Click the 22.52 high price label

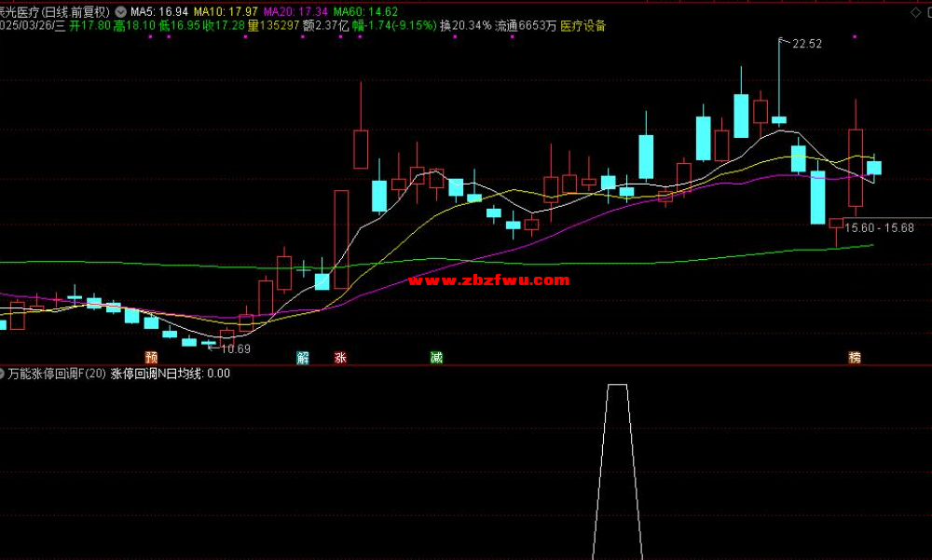point(807,44)
